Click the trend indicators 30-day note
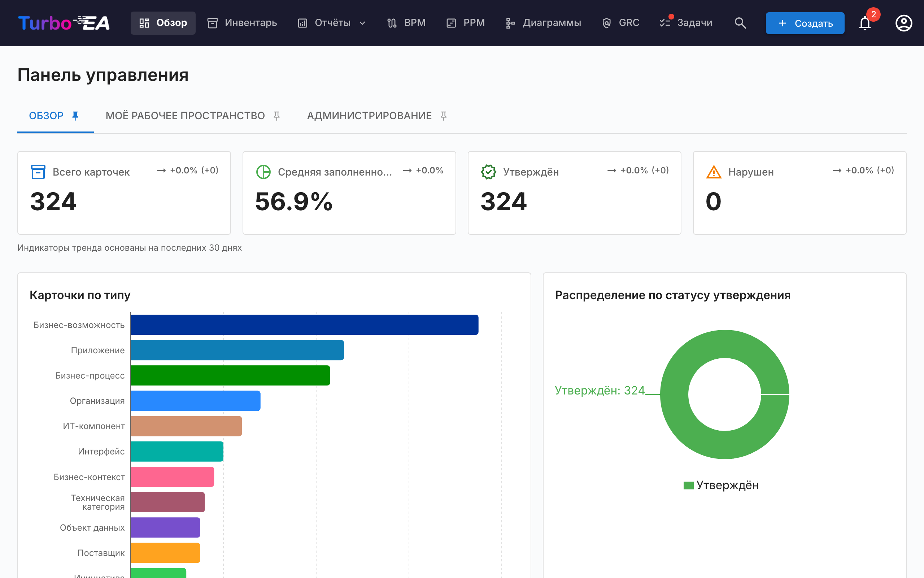 pyautogui.click(x=130, y=248)
